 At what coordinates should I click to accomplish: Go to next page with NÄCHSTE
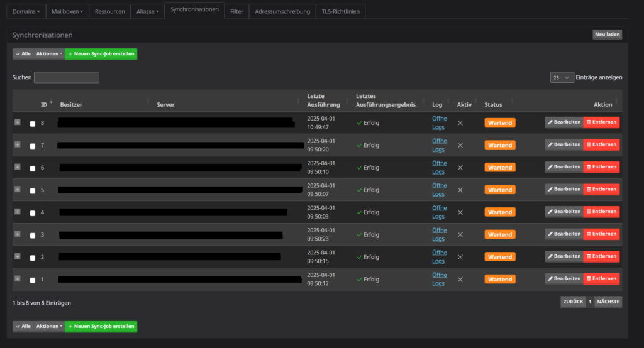tap(608, 302)
